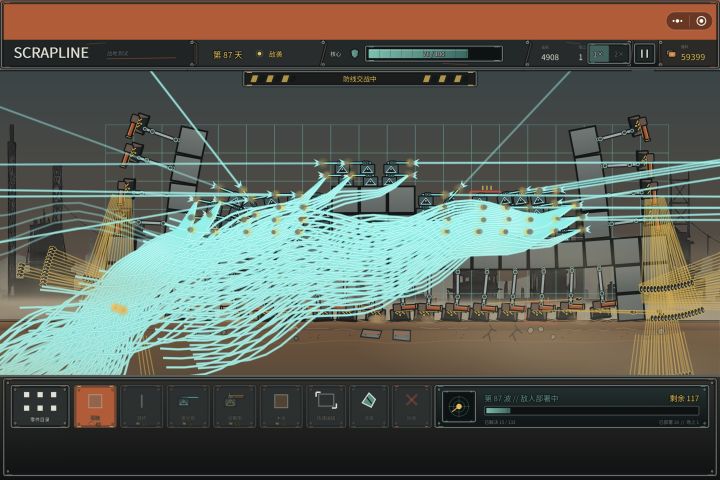Click the core shield icon
Screen dimensions: 720x480
[354, 54]
